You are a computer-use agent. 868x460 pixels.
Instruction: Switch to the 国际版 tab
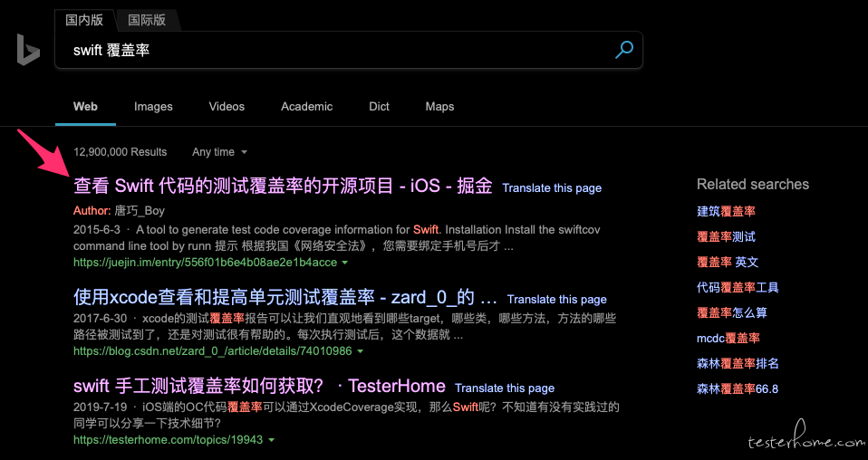[147, 20]
